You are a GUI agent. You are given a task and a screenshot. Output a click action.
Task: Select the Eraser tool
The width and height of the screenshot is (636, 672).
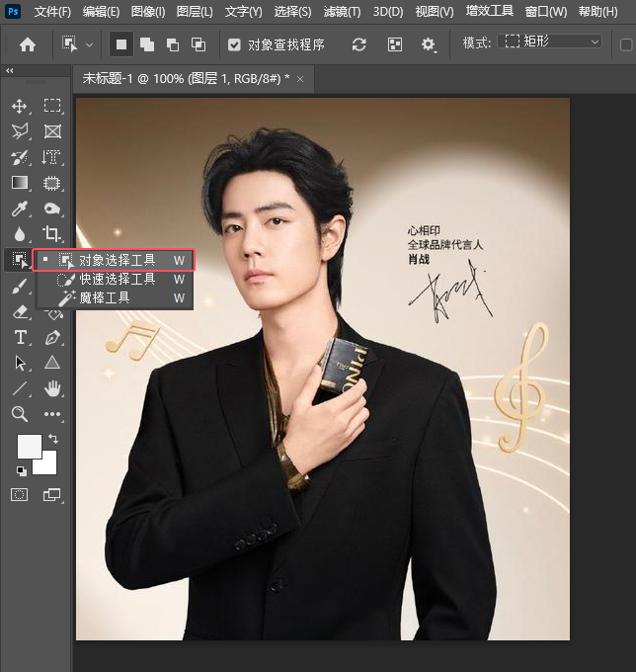coord(20,311)
